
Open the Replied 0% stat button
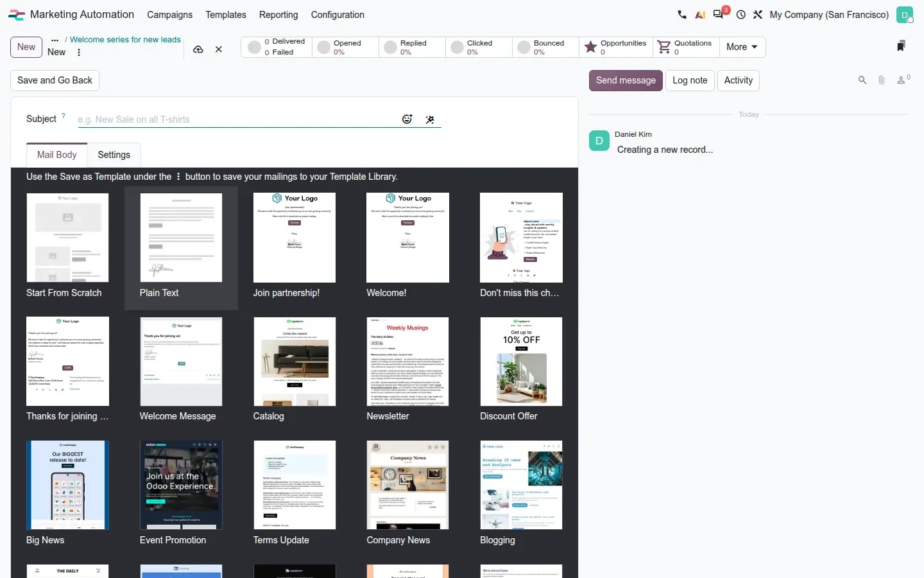(412, 47)
